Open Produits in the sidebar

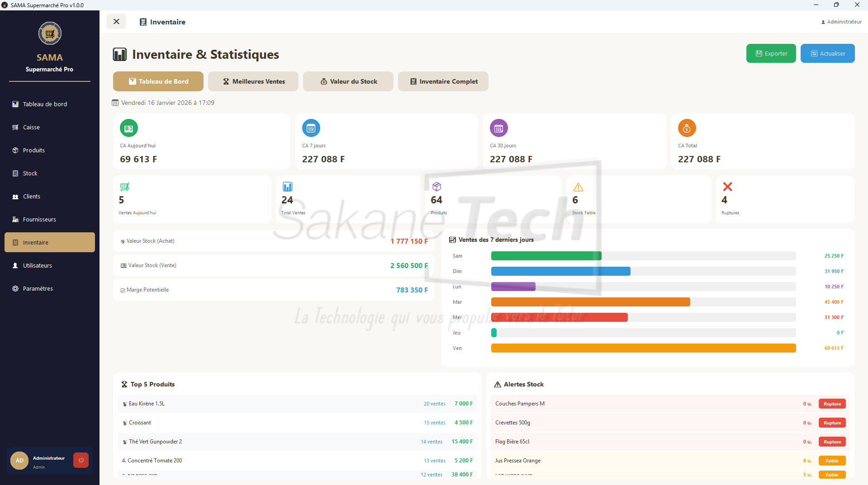tap(50, 150)
